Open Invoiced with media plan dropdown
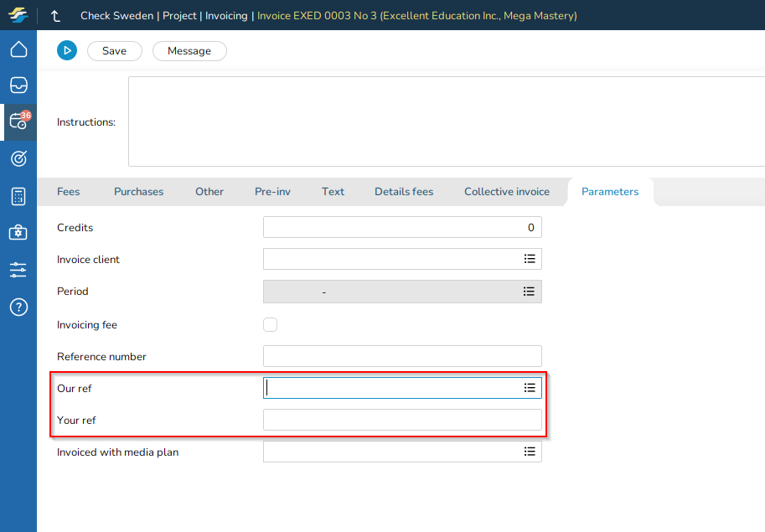 pyautogui.click(x=530, y=452)
